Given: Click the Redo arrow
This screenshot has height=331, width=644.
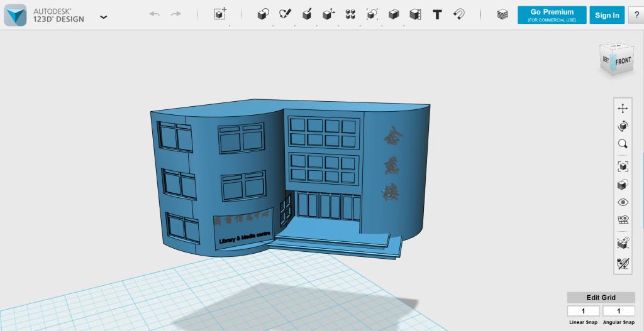Looking at the screenshot, I should [175, 14].
